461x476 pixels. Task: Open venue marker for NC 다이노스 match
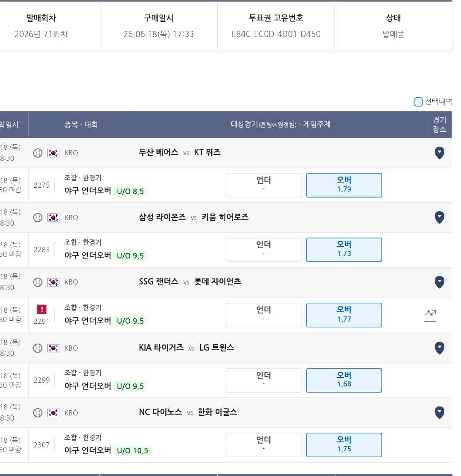(439, 412)
